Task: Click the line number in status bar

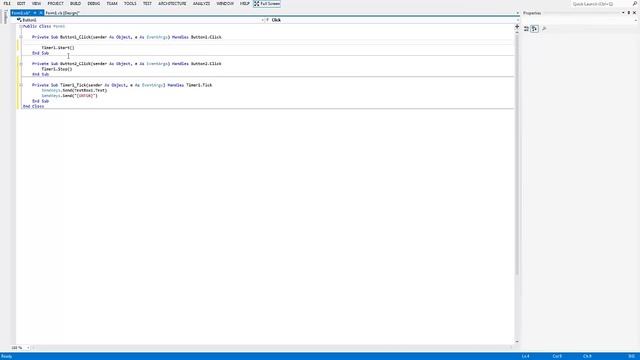Action: pos(526,356)
